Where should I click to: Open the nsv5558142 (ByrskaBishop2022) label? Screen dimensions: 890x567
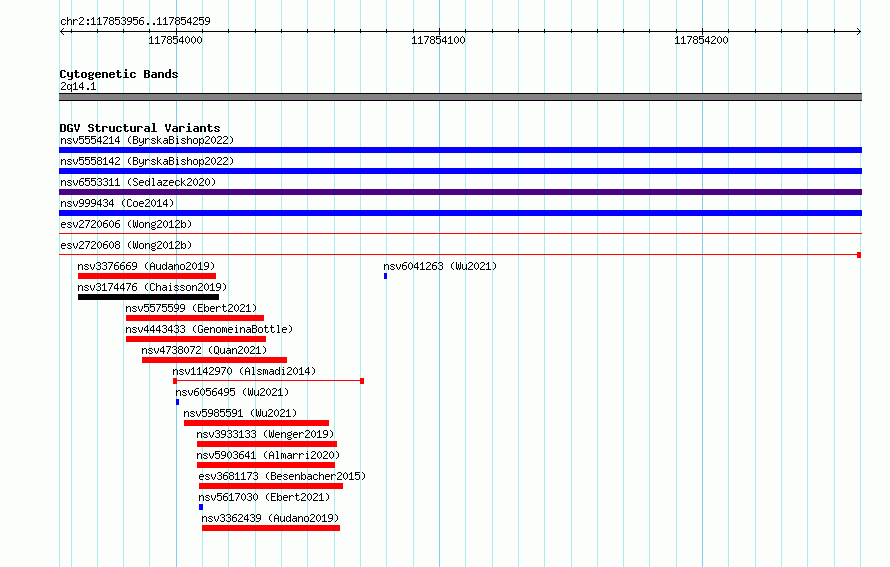(x=147, y=161)
